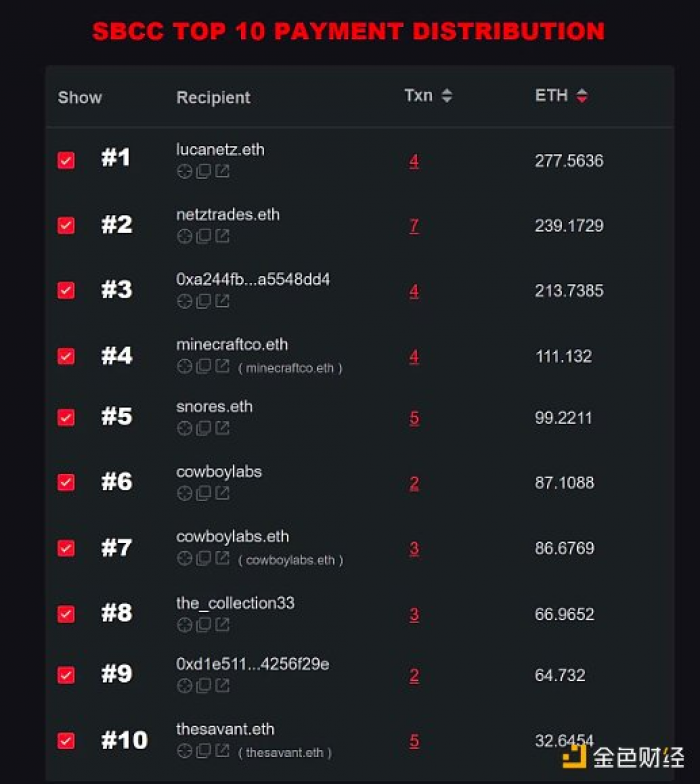The height and width of the screenshot is (784, 700).
Task: Click the crosshair icon under lucanetz.eth
Action: coord(184,172)
